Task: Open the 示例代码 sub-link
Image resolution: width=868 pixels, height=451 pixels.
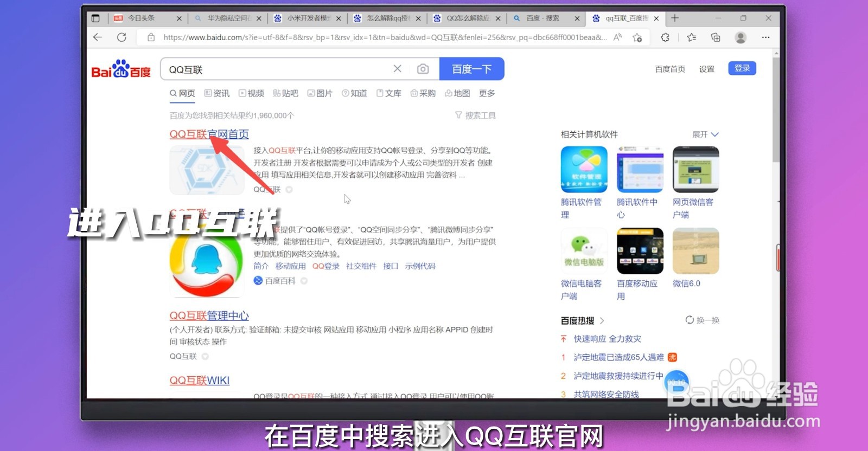Action: [420, 266]
